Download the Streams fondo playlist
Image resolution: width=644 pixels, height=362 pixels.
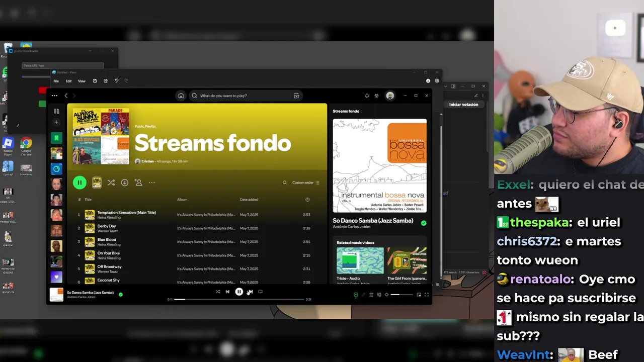pyautogui.click(x=125, y=183)
